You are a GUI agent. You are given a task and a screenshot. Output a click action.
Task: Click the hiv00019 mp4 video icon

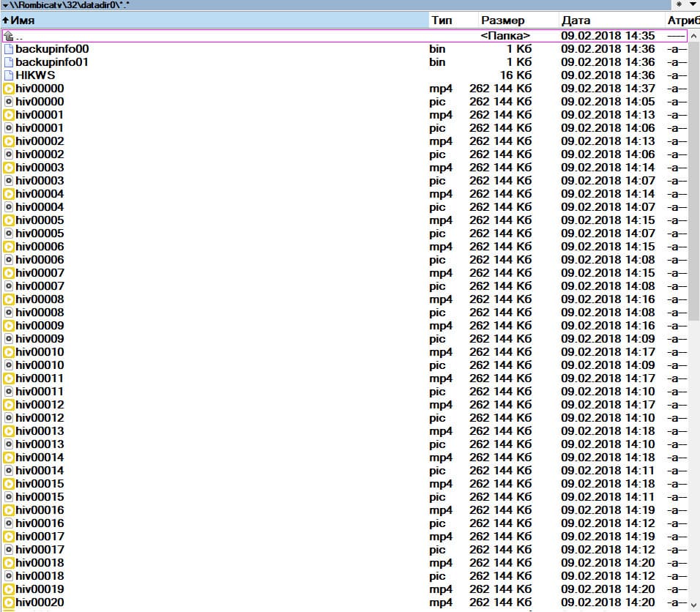click(x=9, y=589)
